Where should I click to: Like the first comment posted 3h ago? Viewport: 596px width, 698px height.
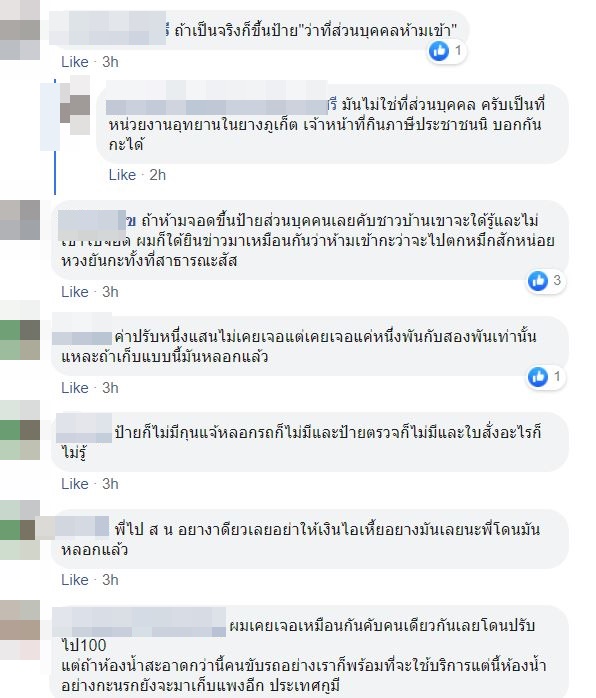(x=75, y=62)
